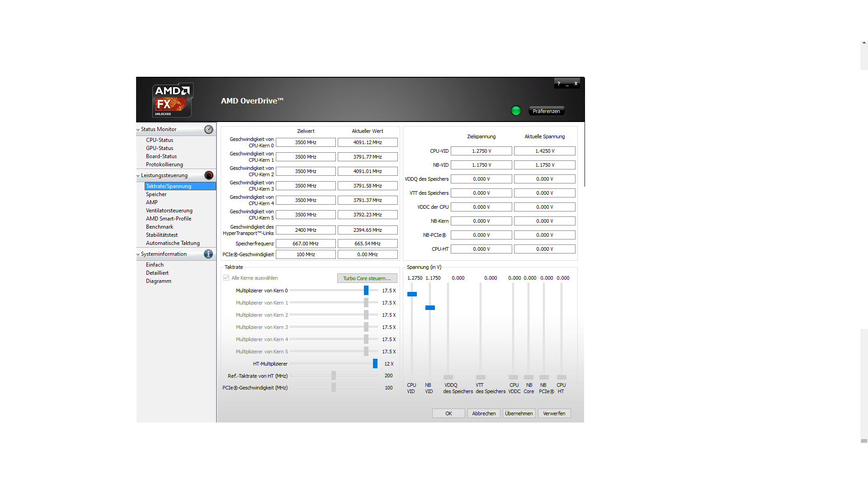Collapse the Status Monitor section
Screen dimensions: 868x488
click(x=138, y=130)
